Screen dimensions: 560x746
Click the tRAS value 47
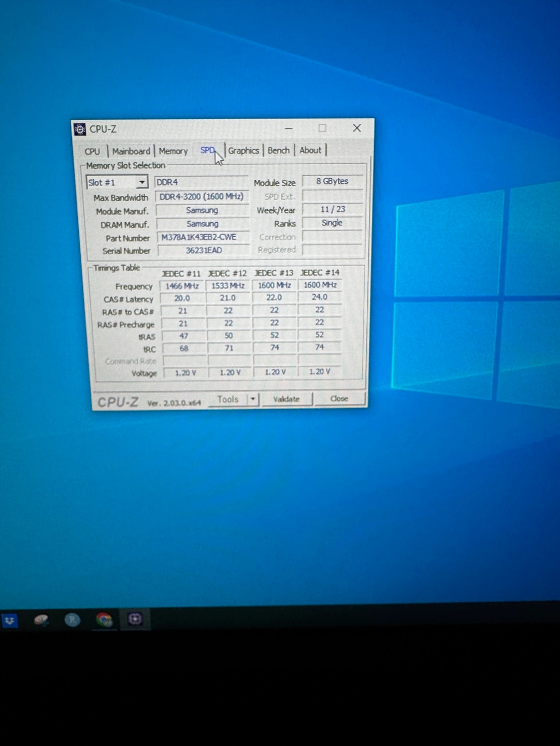pyautogui.click(x=183, y=336)
